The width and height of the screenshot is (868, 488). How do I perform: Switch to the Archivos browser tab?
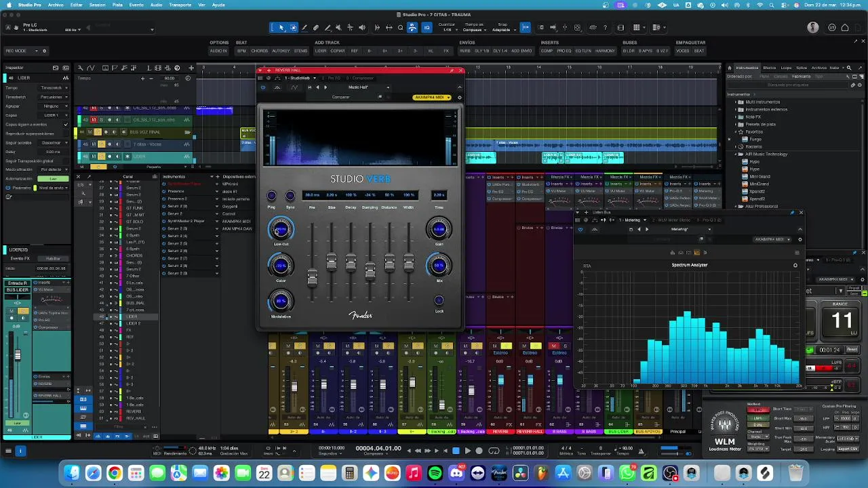[x=819, y=68]
